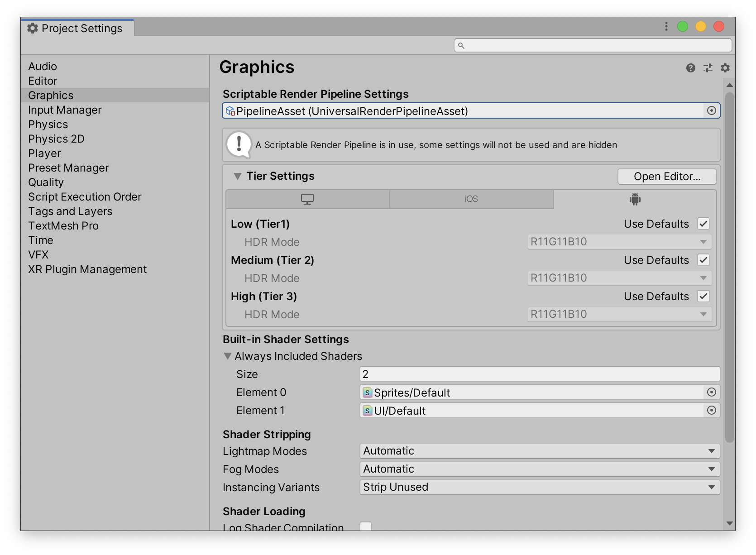Toggle Use Defaults for High (Tier 3)
The width and height of the screenshot is (756, 555).
coord(703,296)
